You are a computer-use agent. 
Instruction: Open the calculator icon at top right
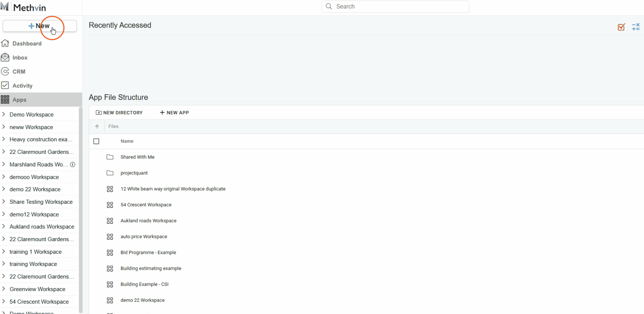tap(636, 27)
